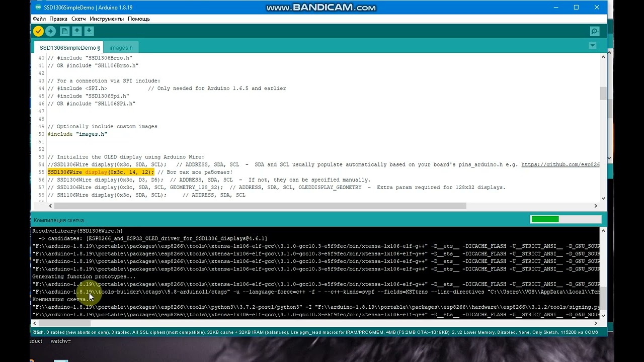Click the console's horizontal scrollbar right arrow

[x=596, y=323]
